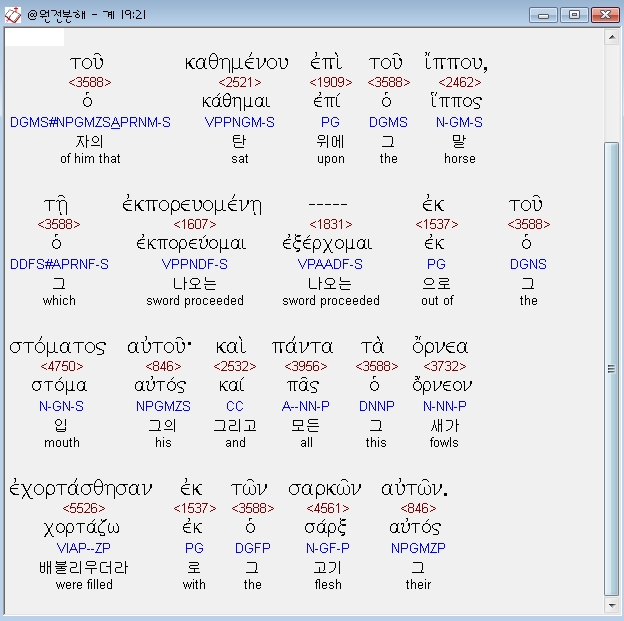Click the gloss 'upon'
This screenshot has width=624, height=621.
pyautogui.click(x=331, y=159)
